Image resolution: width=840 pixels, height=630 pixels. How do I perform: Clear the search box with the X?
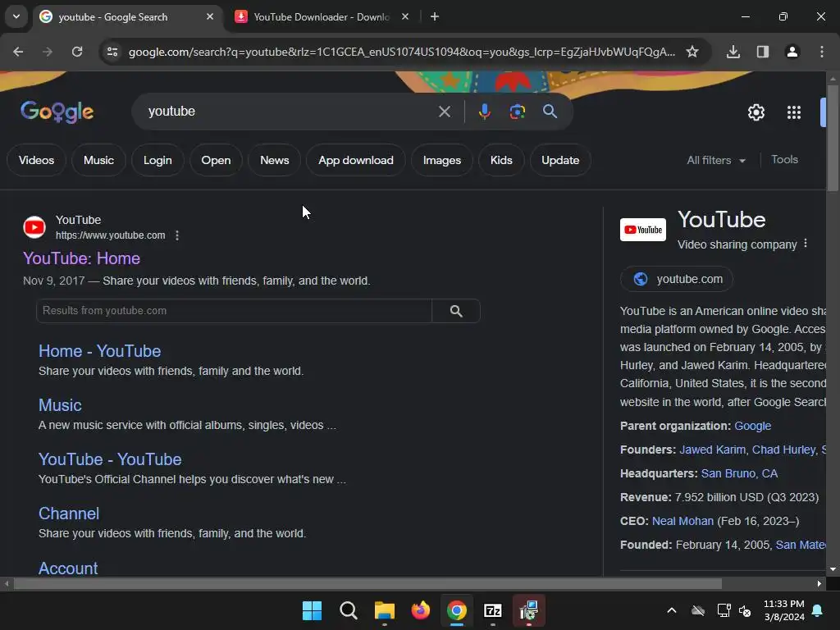(x=444, y=112)
